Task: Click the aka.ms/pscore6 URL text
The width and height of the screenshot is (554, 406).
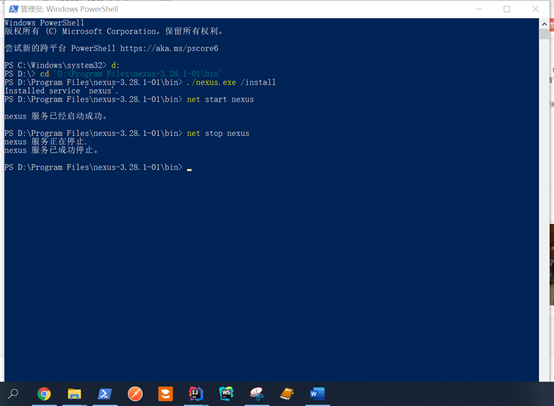Action: pos(169,48)
